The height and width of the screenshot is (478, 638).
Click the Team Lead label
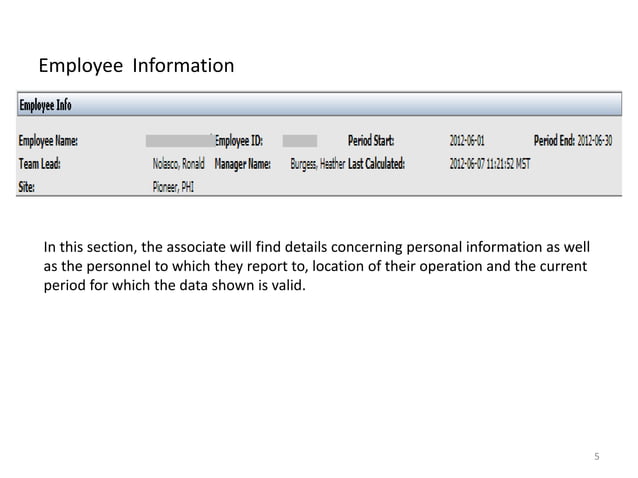point(39,164)
